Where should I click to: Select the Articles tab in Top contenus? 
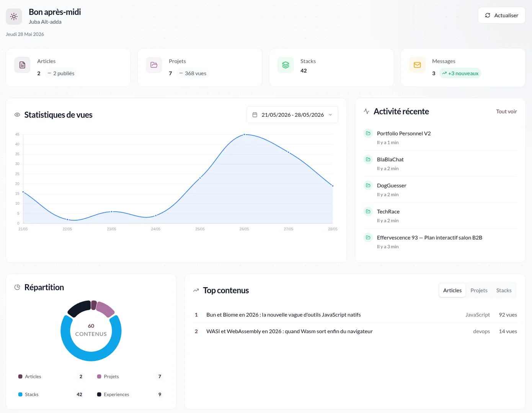click(x=452, y=290)
